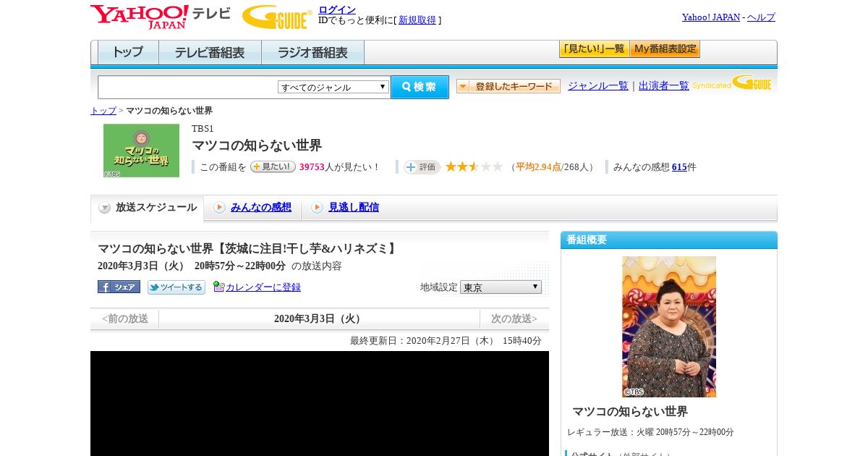868x456 pixels.
Task: Click the black video content area
Action: pyautogui.click(x=320, y=403)
